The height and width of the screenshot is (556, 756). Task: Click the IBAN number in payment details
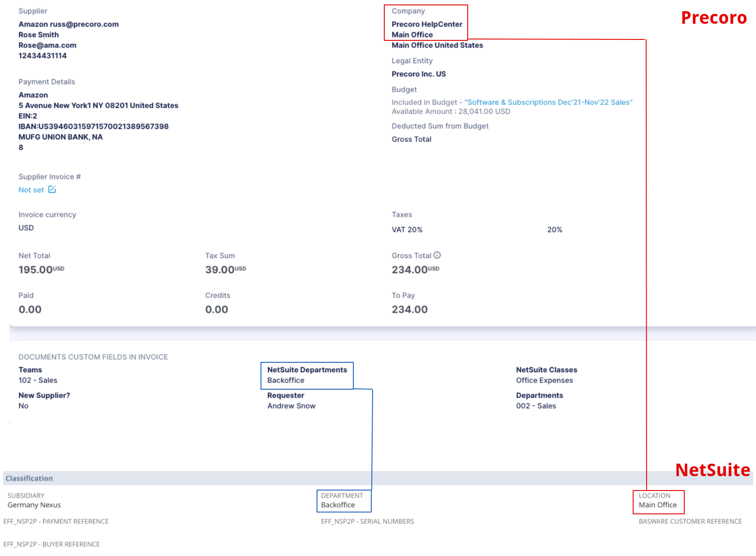coord(94,126)
